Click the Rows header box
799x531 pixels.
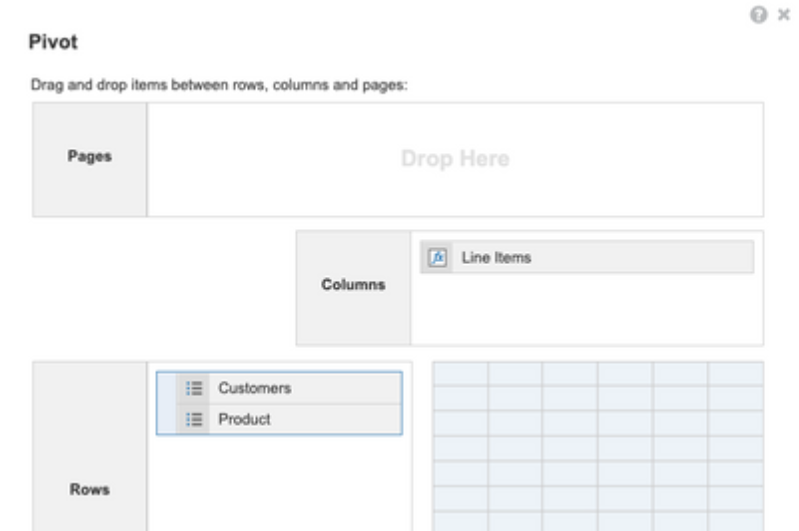click(x=90, y=489)
